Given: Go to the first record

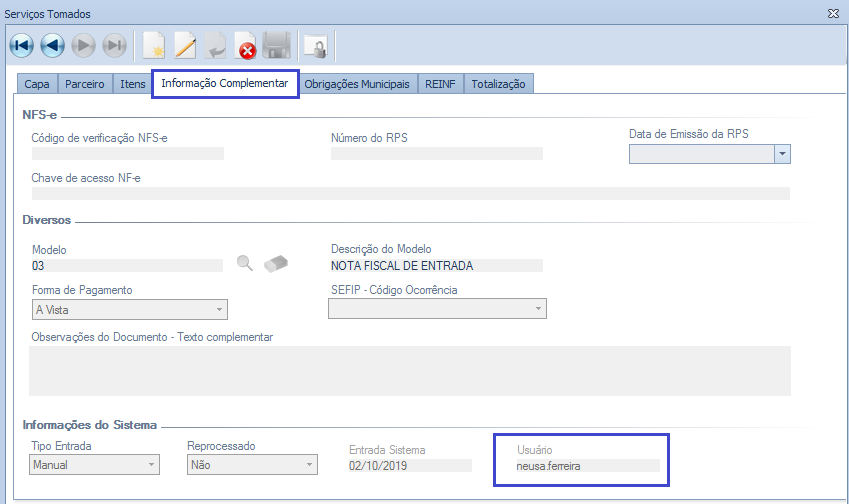Looking at the screenshot, I should tap(21, 46).
